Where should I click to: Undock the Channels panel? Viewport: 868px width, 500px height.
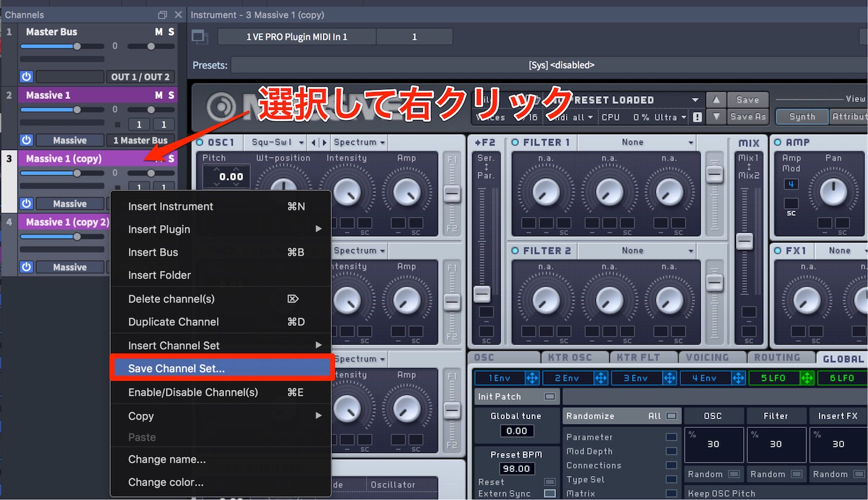coord(162,15)
